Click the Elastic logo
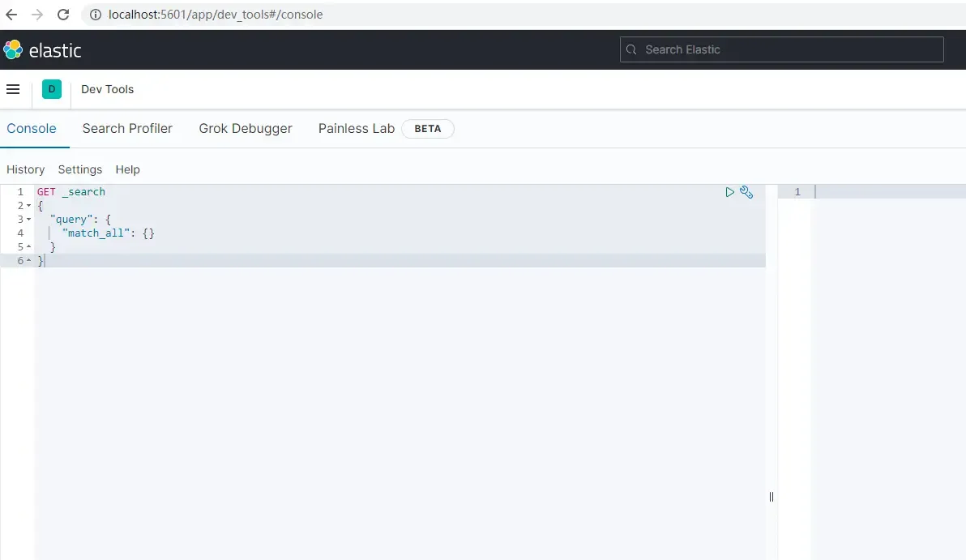Image resolution: width=966 pixels, height=560 pixels. click(x=42, y=50)
